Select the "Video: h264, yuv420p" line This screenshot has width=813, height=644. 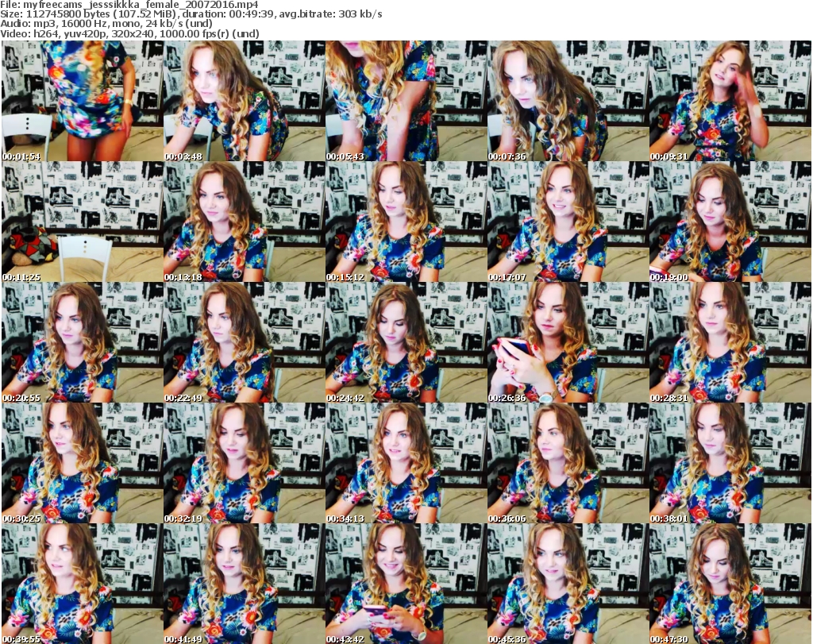tap(129, 33)
